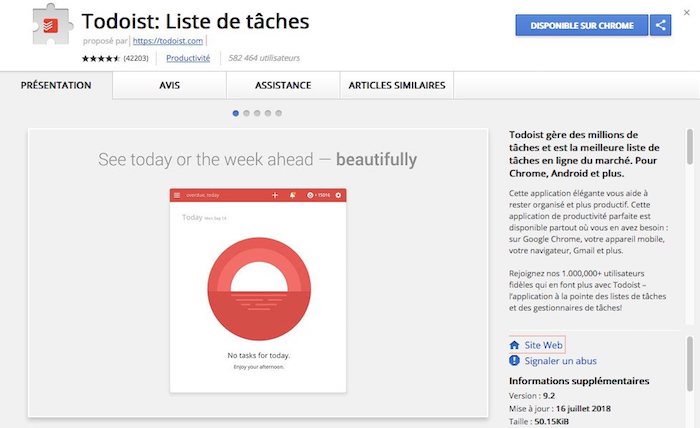Click the blue share icon button
The height and width of the screenshot is (428, 700).
coord(660,25)
